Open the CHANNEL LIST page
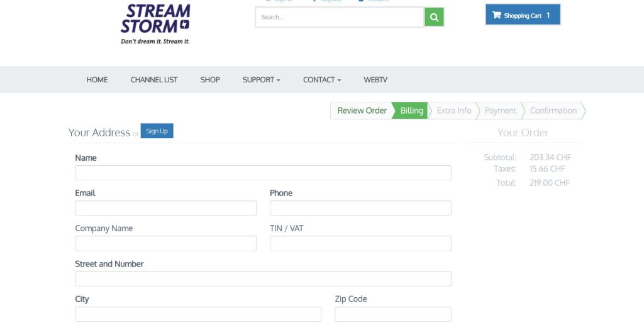Screen dimensions: 644x328 point(154,80)
